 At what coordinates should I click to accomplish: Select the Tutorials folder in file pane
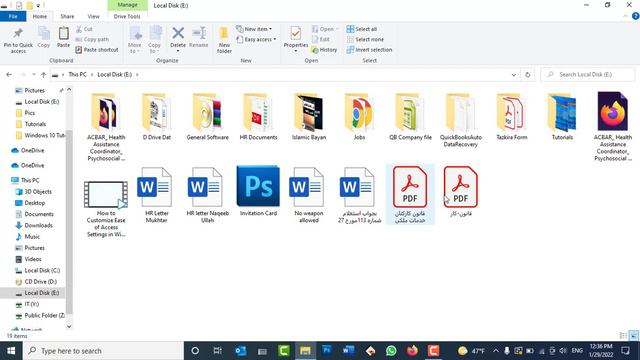562,117
